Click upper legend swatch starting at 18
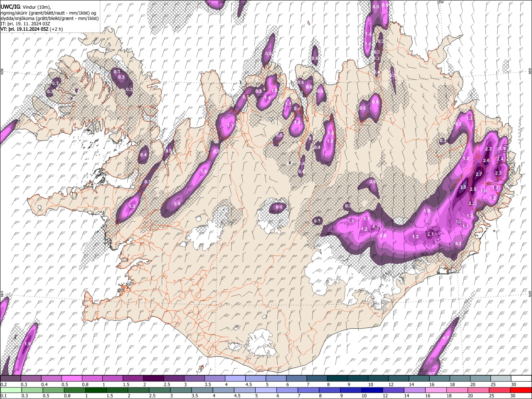Image resolution: width=532 pixels, height=399 pixels. pyautogui.click(x=460, y=378)
